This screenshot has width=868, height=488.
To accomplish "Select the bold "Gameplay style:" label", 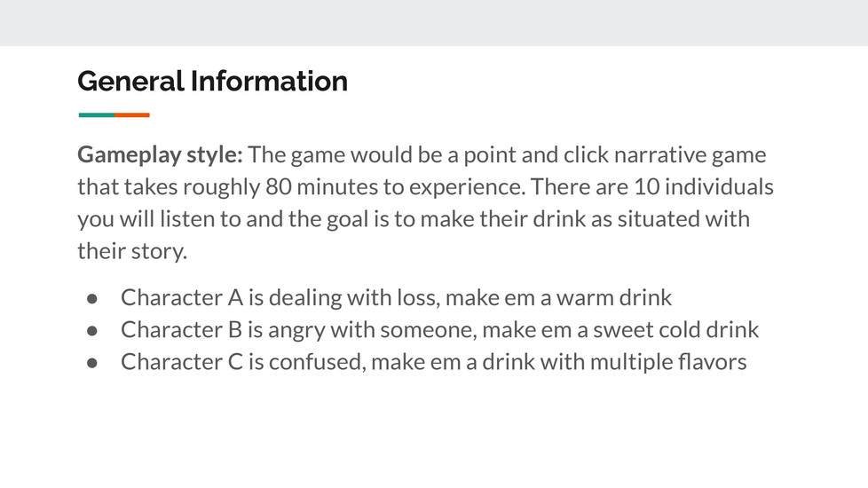I will [x=160, y=155].
